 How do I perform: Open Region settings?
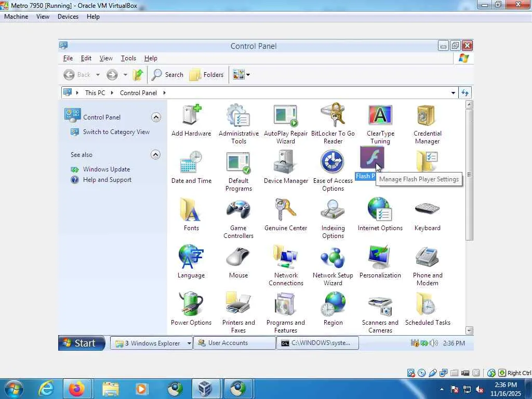tap(333, 309)
